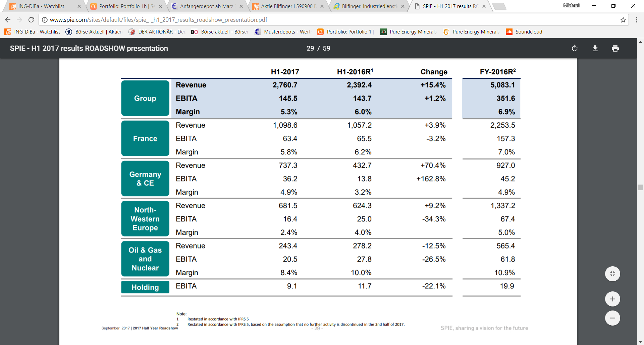644x345 pixels.
Task: Click the Germany & CE segment label
Action: pyautogui.click(x=145, y=179)
